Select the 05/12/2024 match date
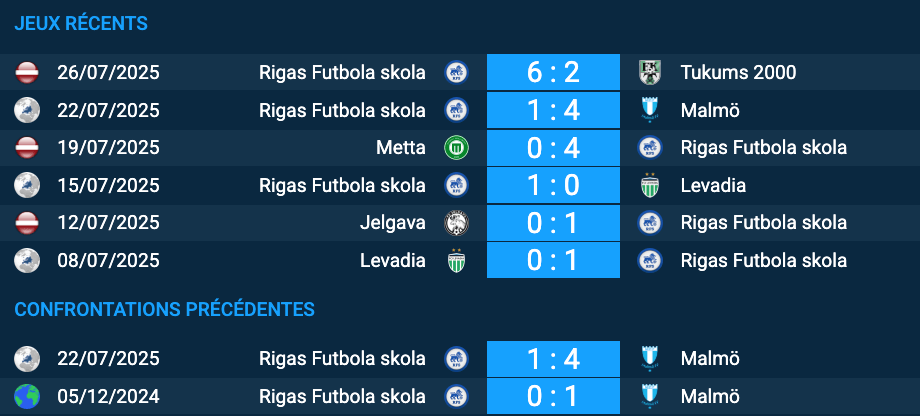The height and width of the screenshot is (416, 920). [108, 395]
